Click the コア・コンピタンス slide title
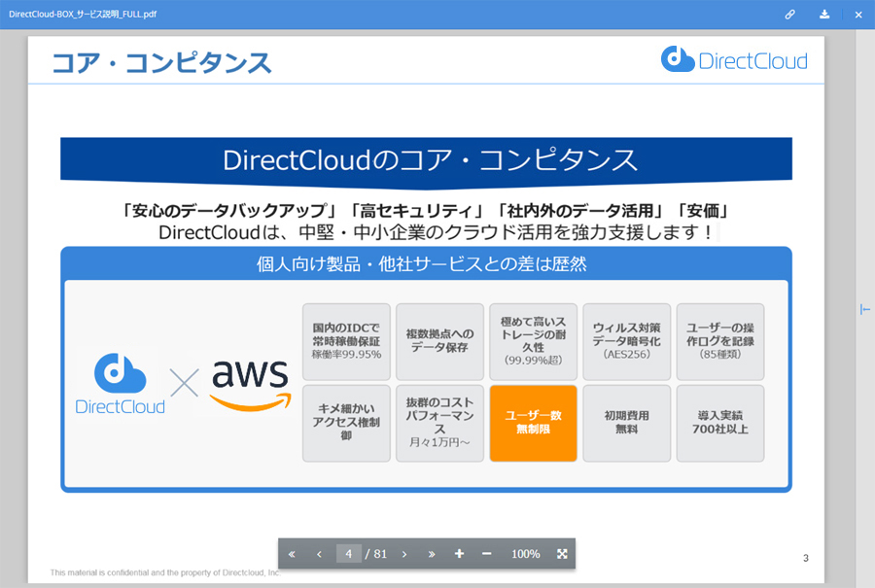This screenshot has width=875, height=588. tap(161, 62)
